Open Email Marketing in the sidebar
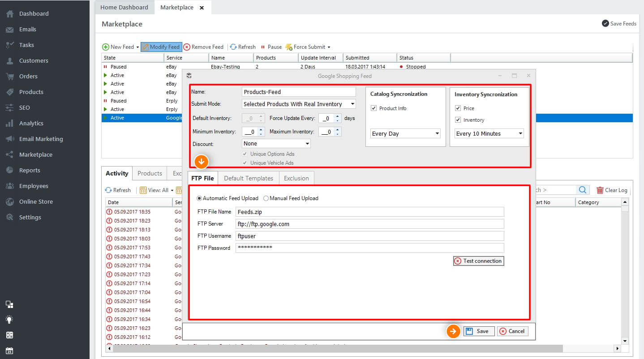The height and width of the screenshot is (359, 644). [41, 139]
